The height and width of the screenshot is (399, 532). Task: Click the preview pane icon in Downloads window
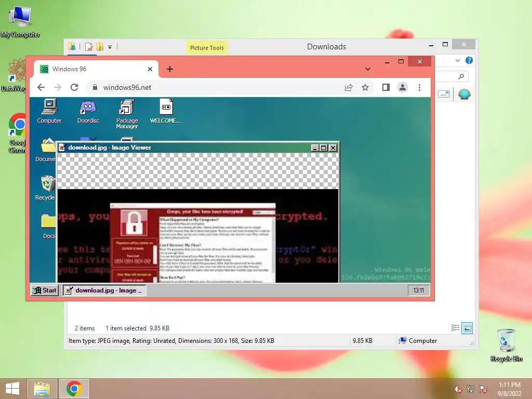pyautogui.click(x=444, y=94)
